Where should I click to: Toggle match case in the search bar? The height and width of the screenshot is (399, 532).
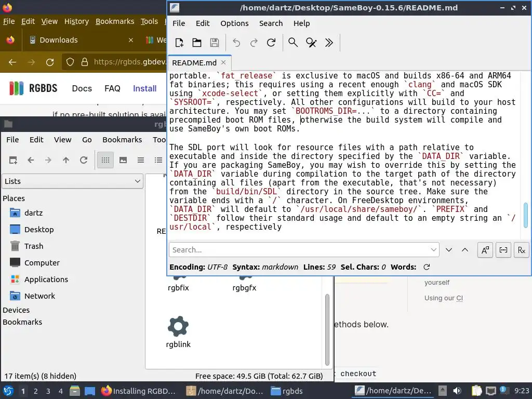485,250
